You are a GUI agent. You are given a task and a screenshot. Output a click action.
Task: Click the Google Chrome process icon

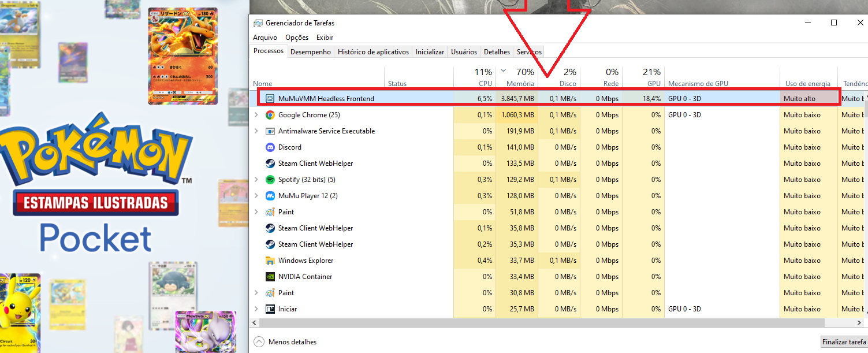[270, 115]
